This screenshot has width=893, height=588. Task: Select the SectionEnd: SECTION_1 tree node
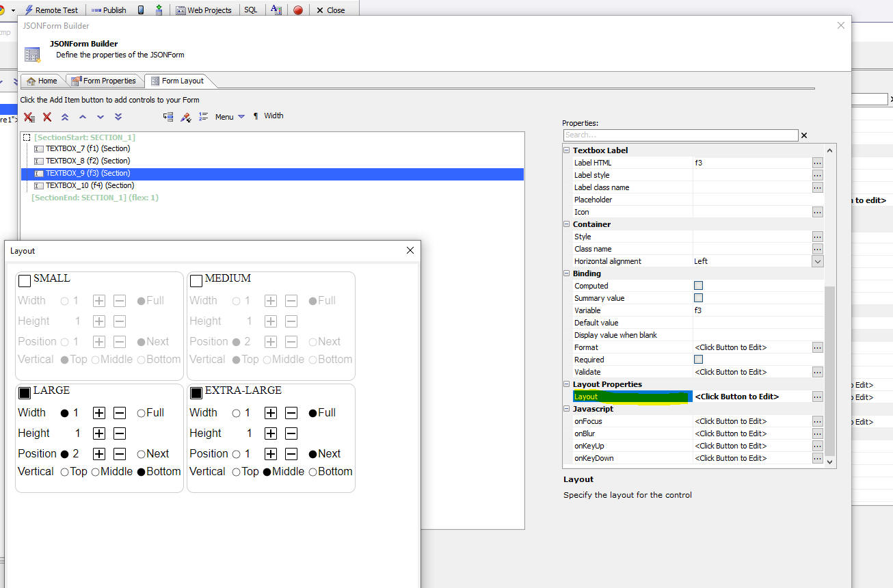(x=95, y=198)
